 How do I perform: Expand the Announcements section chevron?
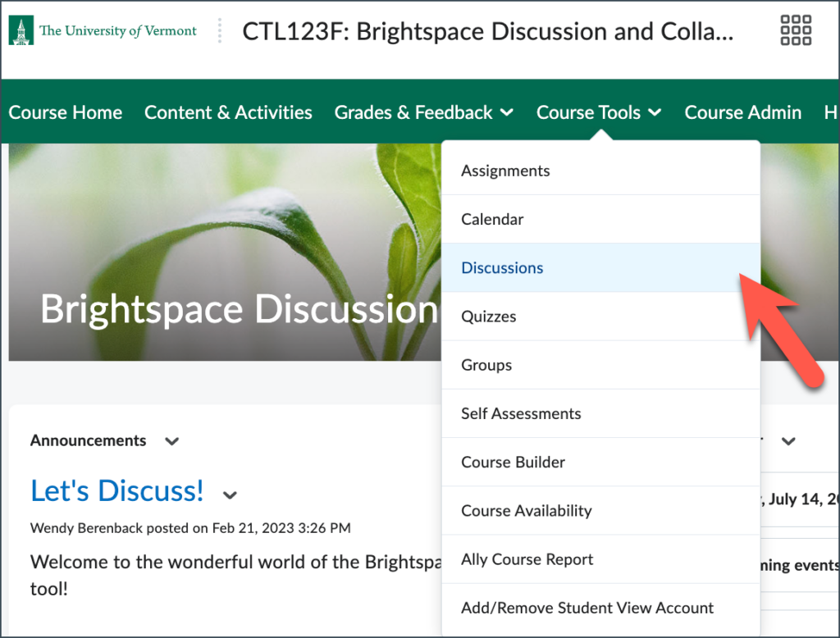171,440
